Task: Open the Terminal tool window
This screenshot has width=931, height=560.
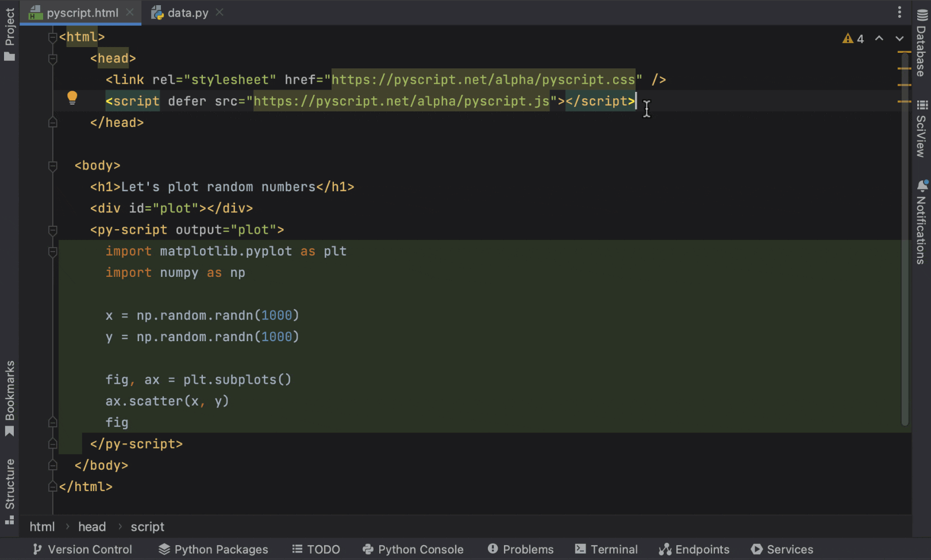Action: [x=606, y=549]
